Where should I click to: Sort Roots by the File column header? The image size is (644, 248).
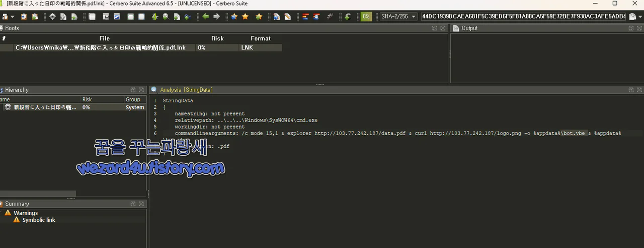point(104,38)
